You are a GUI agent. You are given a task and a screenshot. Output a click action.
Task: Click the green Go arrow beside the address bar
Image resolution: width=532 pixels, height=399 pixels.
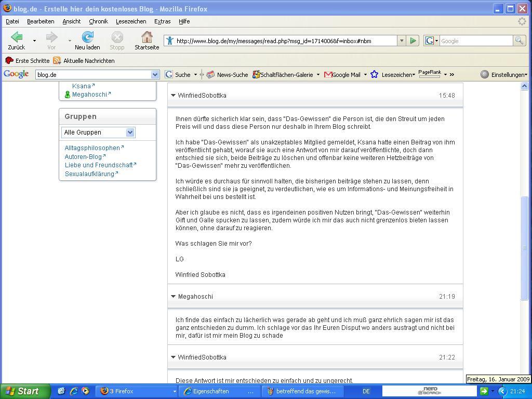click(x=413, y=41)
